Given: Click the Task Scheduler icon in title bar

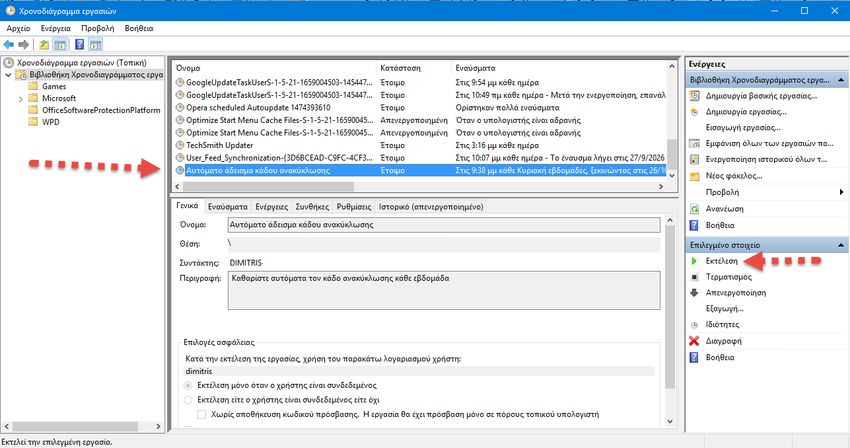Looking at the screenshot, I should pos(10,10).
